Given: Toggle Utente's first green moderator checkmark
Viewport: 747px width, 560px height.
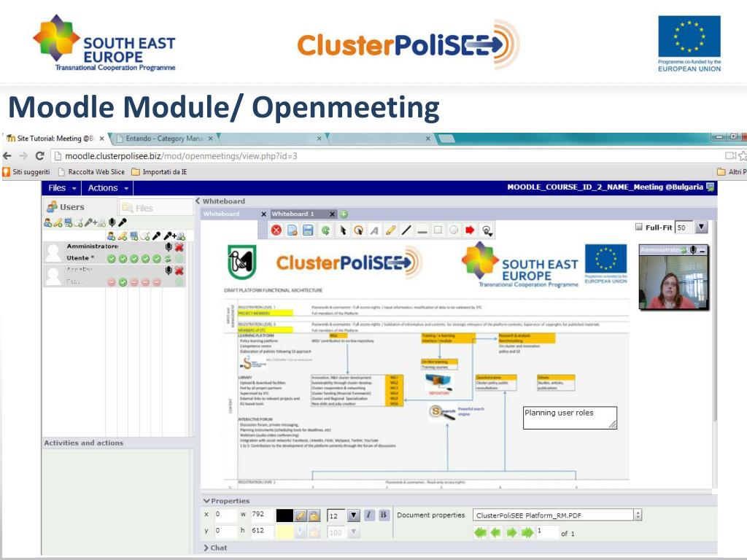Looking at the screenshot, I should pyautogui.click(x=111, y=259).
